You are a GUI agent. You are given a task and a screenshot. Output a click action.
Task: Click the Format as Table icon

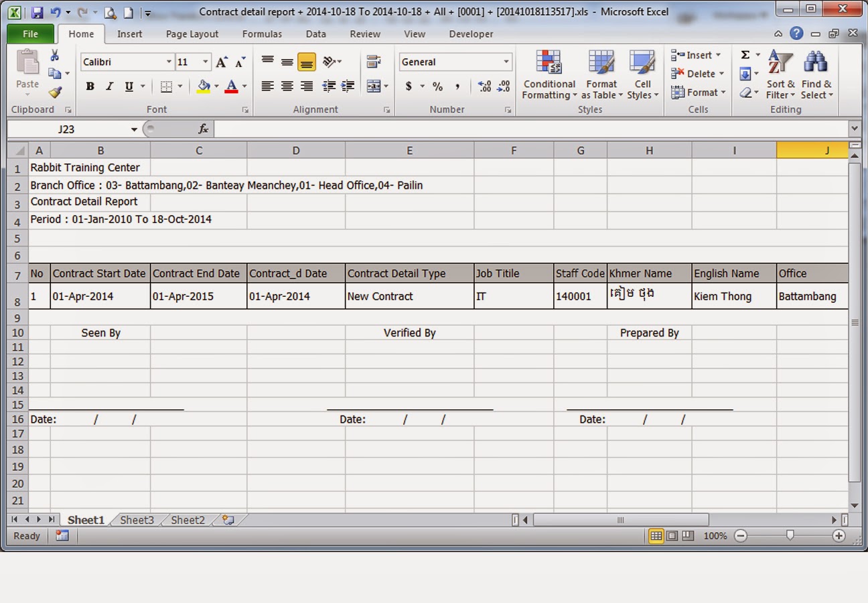601,74
